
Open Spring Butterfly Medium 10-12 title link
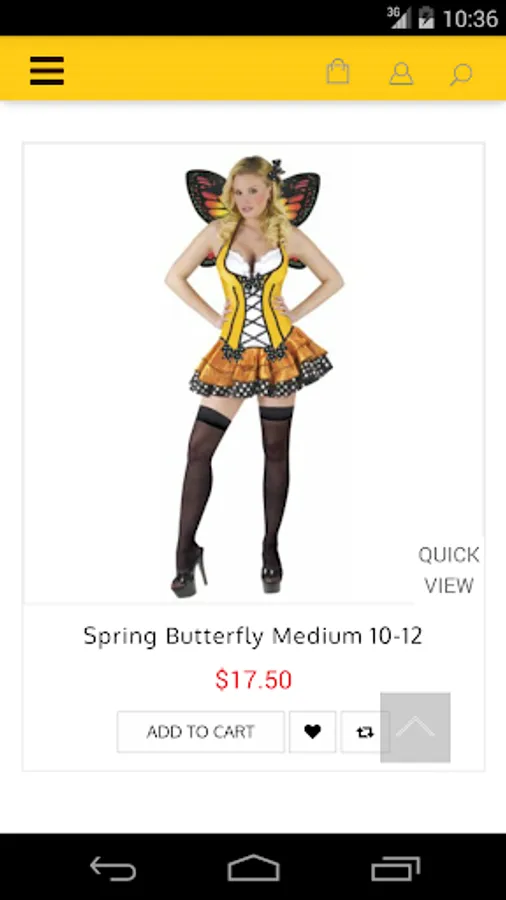[253, 636]
